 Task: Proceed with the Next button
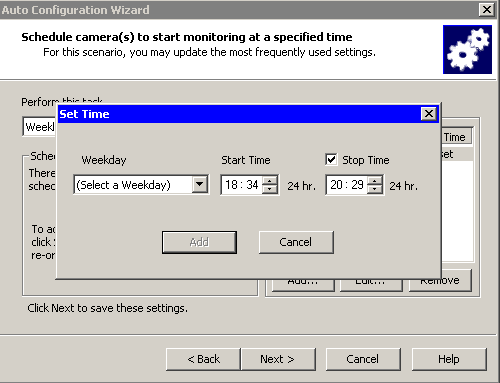(x=278, y=359)
